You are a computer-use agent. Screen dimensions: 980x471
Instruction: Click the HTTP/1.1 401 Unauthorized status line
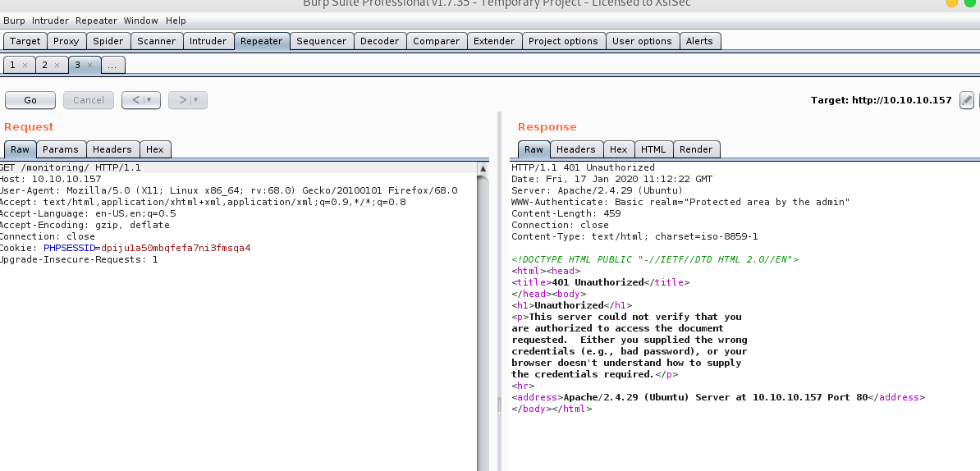pyautogui.click(x=583, y=167)
